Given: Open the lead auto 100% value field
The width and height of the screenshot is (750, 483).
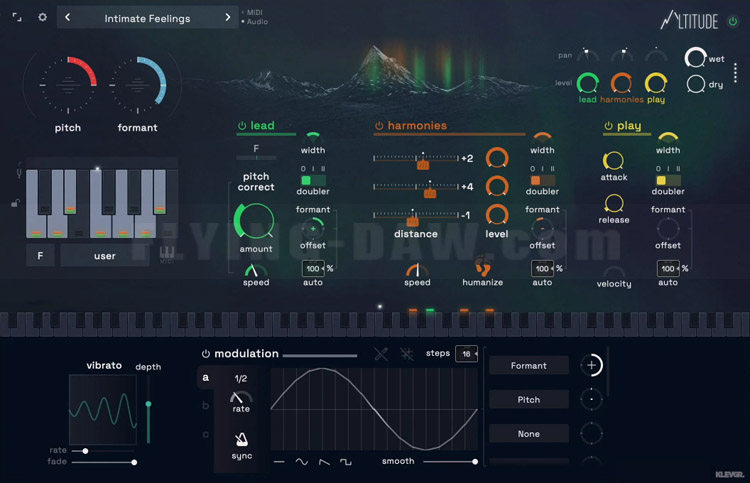Looking at the screenshot, I should coord(313,269).
